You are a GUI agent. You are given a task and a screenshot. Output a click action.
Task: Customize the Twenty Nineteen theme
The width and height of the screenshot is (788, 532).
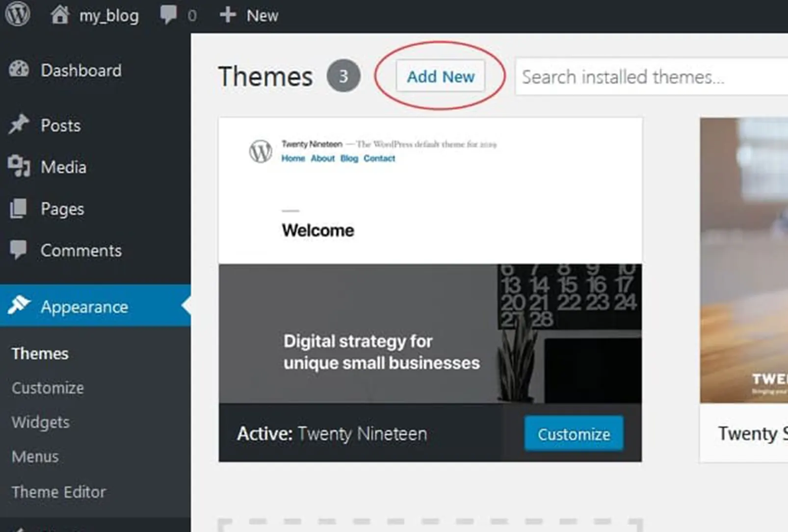[x=573, y=433]
